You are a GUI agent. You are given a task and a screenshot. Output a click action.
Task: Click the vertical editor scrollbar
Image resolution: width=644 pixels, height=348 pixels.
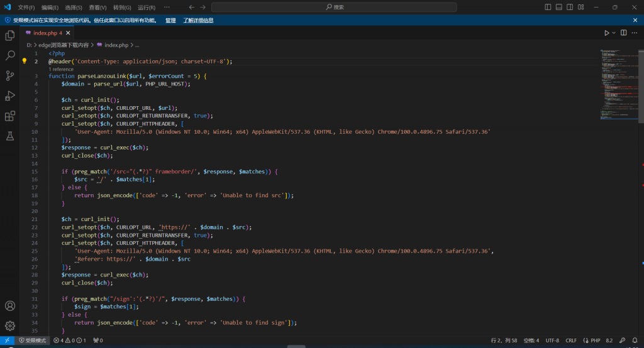click(641, 86)
